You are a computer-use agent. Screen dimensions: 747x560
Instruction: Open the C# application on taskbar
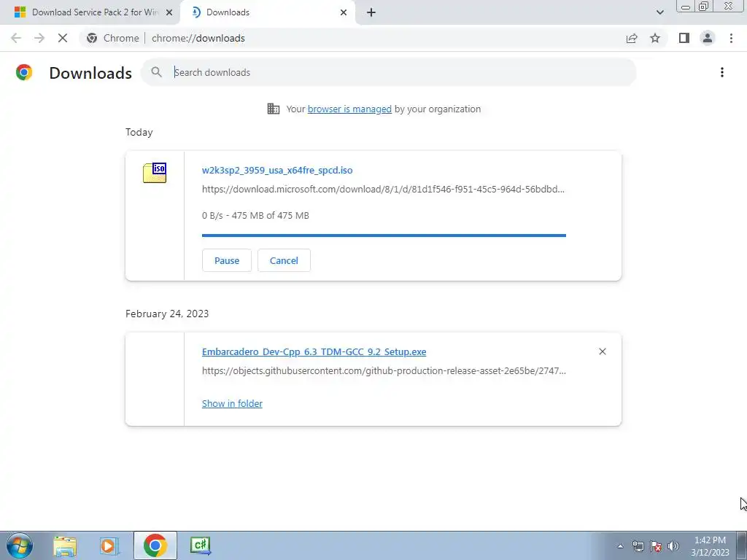[200, 545]
